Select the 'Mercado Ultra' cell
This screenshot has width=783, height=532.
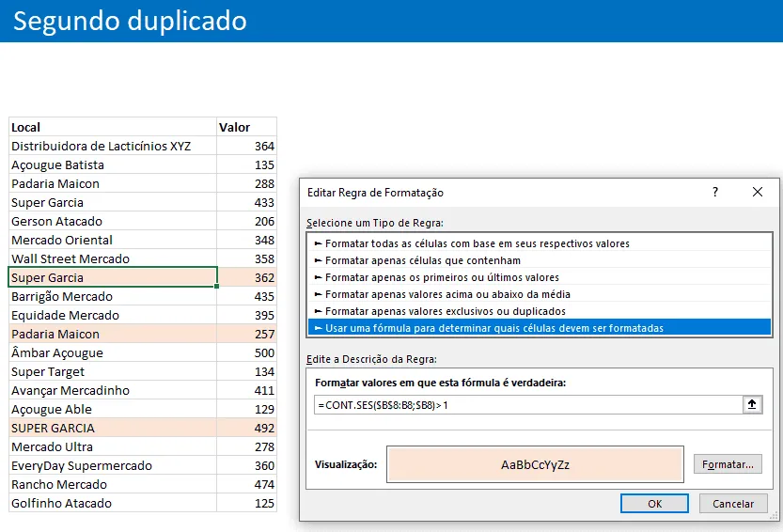click(x=113, y=446)
